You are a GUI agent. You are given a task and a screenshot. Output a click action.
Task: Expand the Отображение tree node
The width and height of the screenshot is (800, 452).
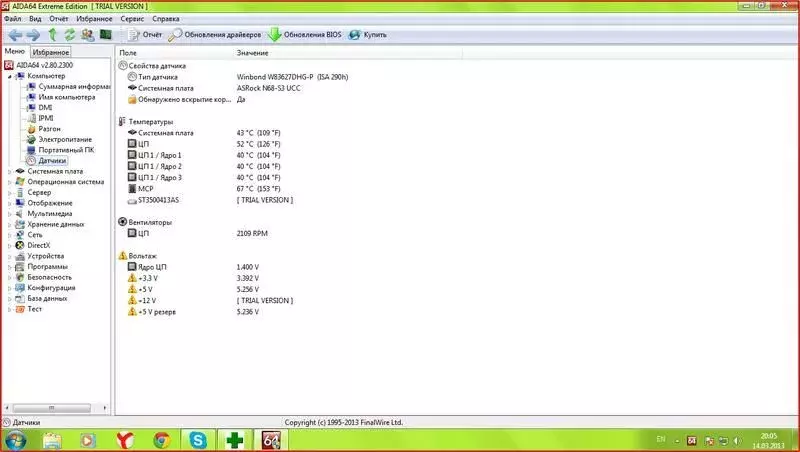tap(10, 203)
